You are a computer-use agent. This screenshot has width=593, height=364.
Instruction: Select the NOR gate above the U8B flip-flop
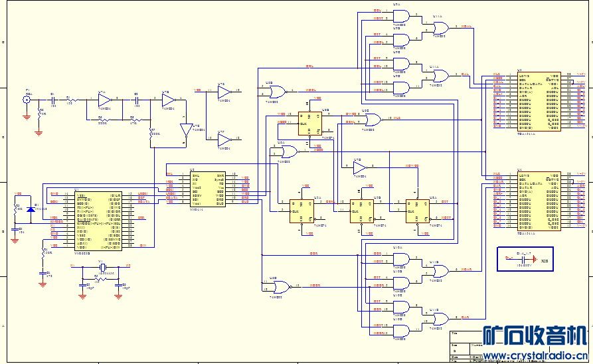278,92
